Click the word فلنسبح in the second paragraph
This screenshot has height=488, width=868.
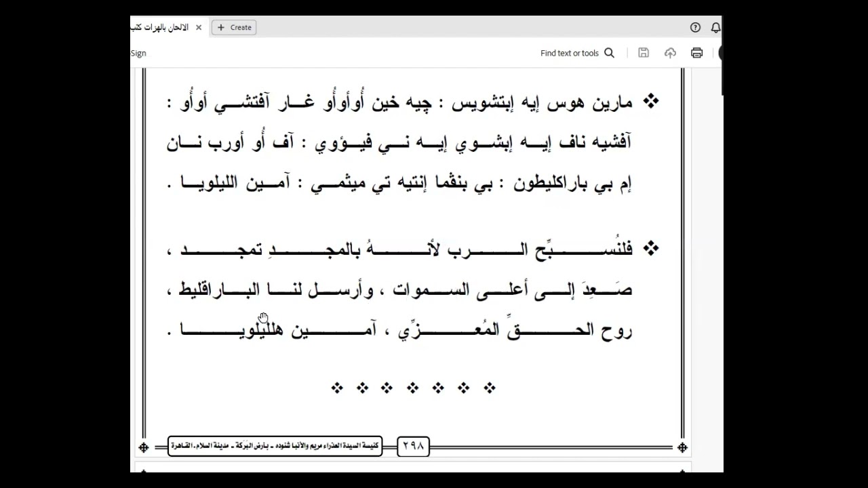(584, 249)
